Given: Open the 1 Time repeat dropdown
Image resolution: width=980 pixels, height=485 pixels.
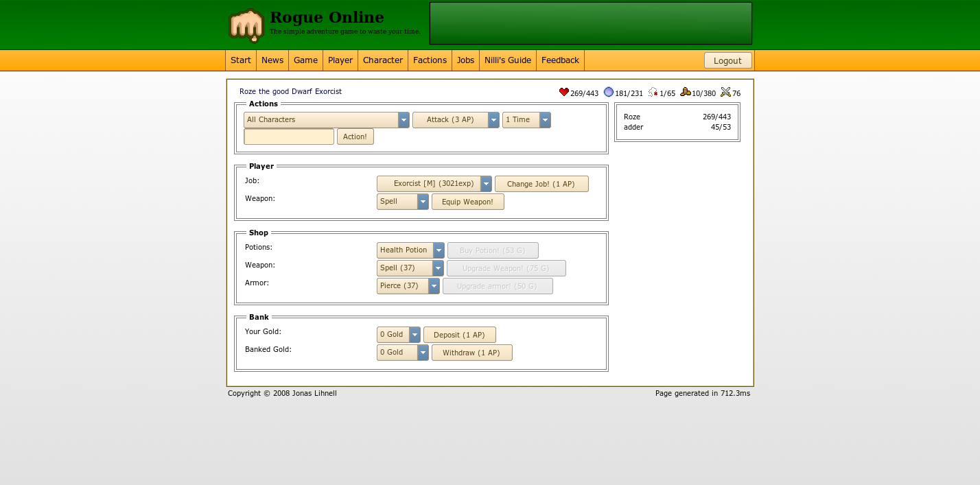Looking at the screenshot, I should (526, 120).
